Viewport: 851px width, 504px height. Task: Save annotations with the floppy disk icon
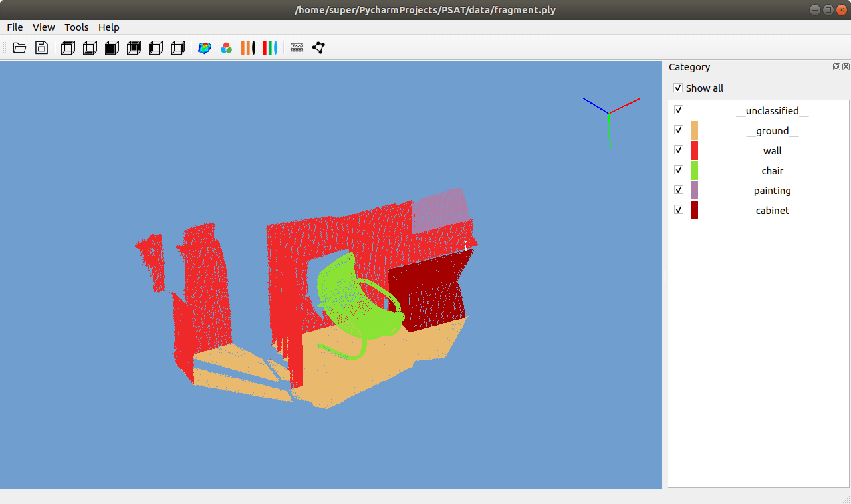click(x=41, y=47)
